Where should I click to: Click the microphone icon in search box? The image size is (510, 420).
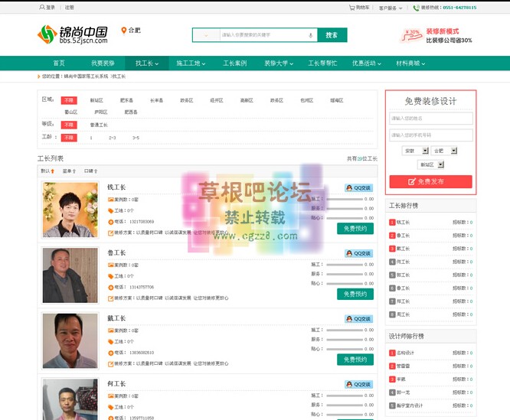point(311,35)
